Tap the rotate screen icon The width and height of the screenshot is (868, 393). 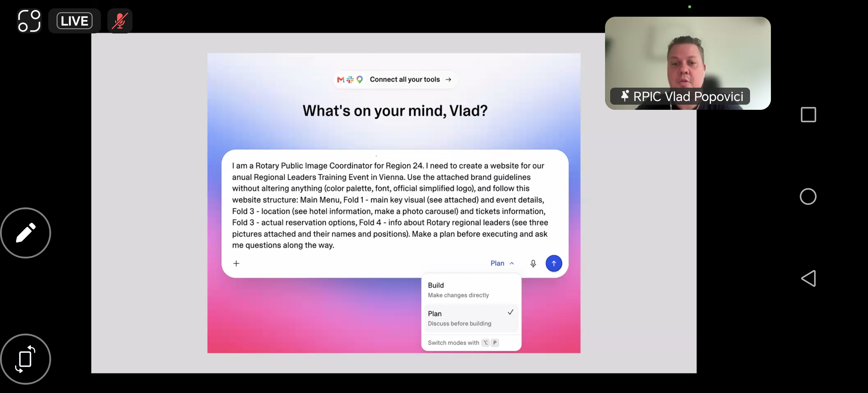(x=26, y=359)
